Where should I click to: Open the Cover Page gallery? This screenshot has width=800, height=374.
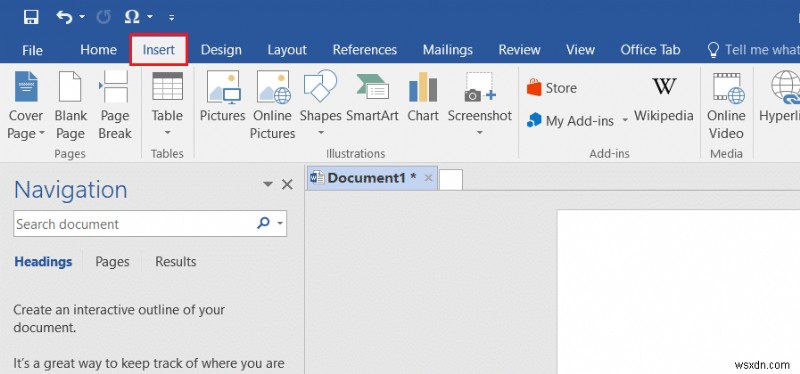click(x=26, y=106)
